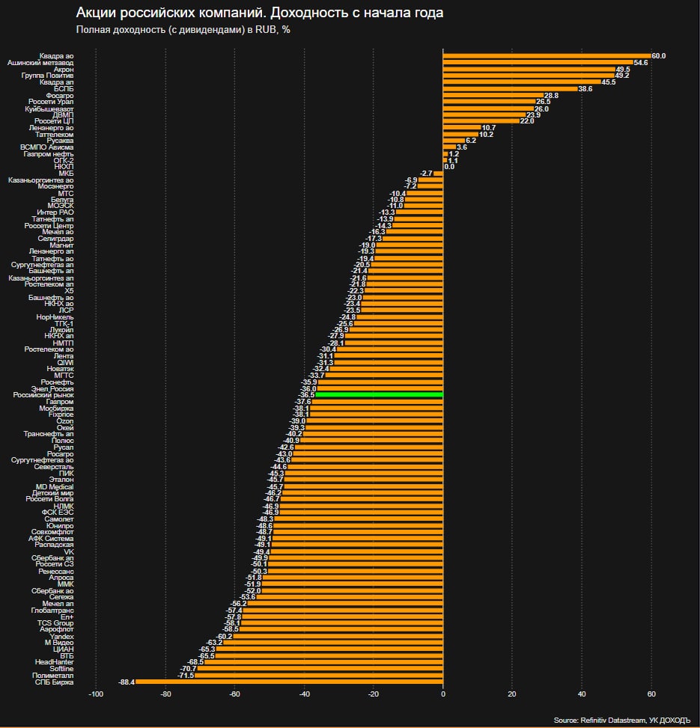The width and height of the screenshot is (700, 728).
Task: Click the source note "Source: Refinitiv Datastream, УК ДОХОДЪ"
Action: (622, 720)
